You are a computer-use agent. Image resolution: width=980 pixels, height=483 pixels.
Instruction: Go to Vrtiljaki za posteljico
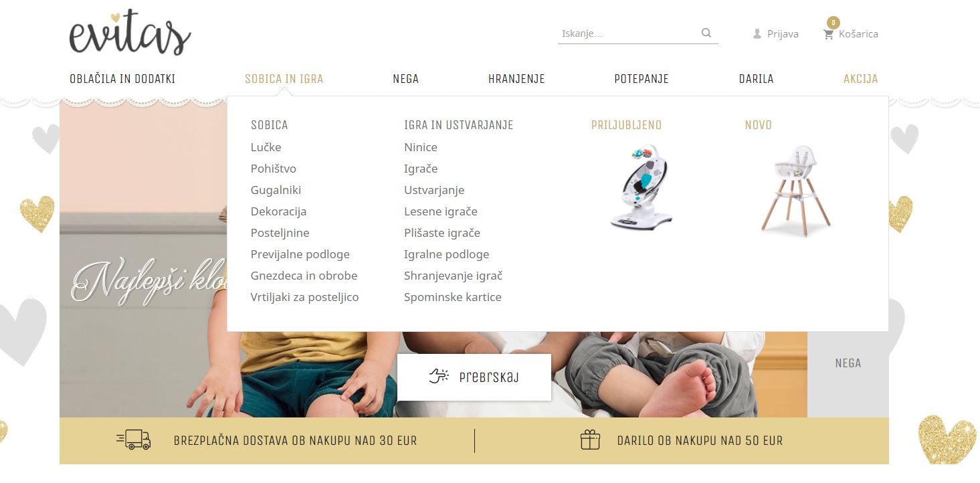304,297
